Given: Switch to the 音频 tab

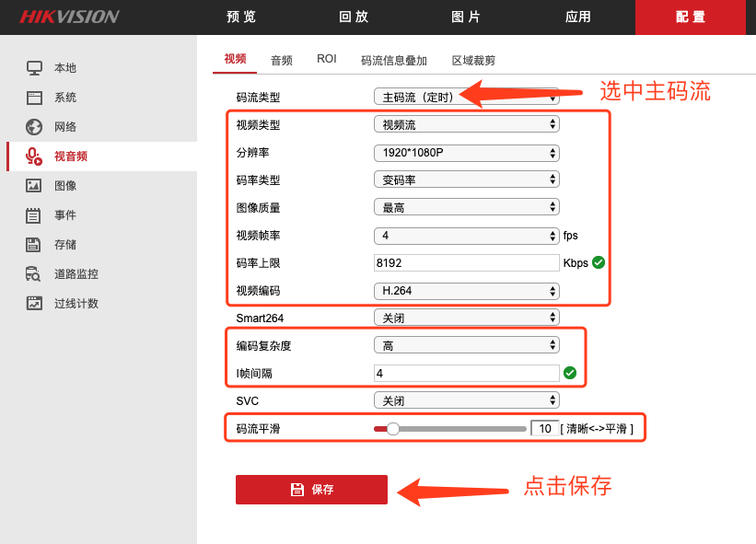Looking at the screenshot, I should click(x=281, y=60).
